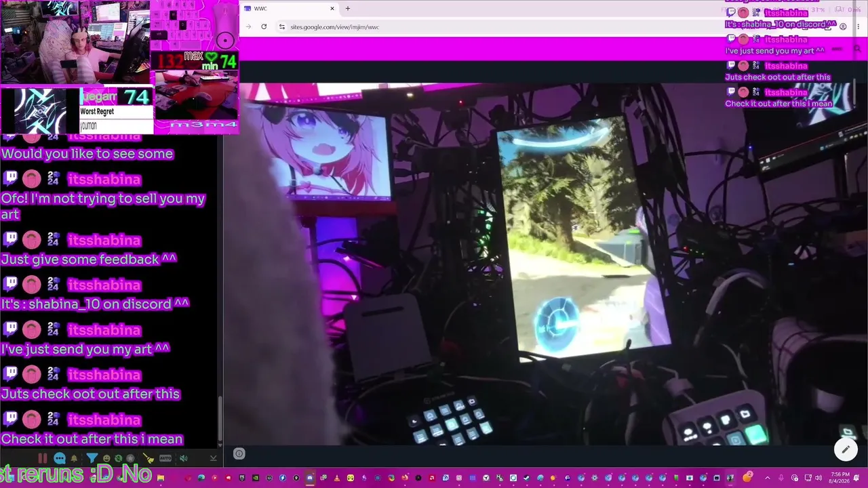This screenshot has height=488, width=868.
Task: Open the 7:56 PM clock and date
Action: click(840, 478)
